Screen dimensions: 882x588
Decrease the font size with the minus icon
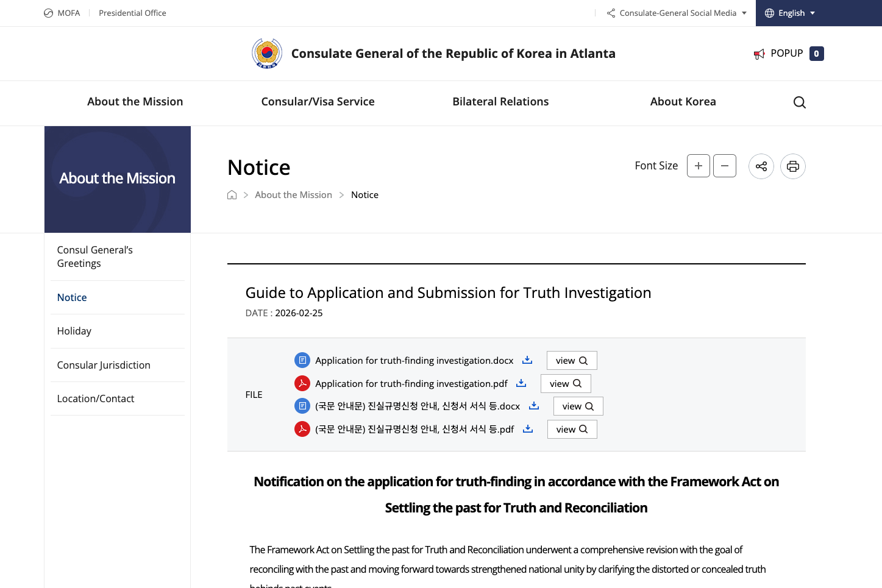tap(724, 165)
